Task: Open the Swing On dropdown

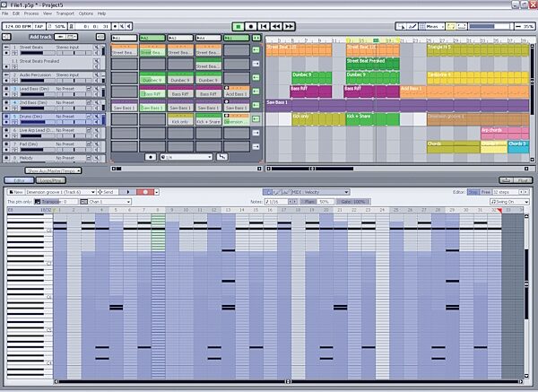Action: click(x=509, y=202)
